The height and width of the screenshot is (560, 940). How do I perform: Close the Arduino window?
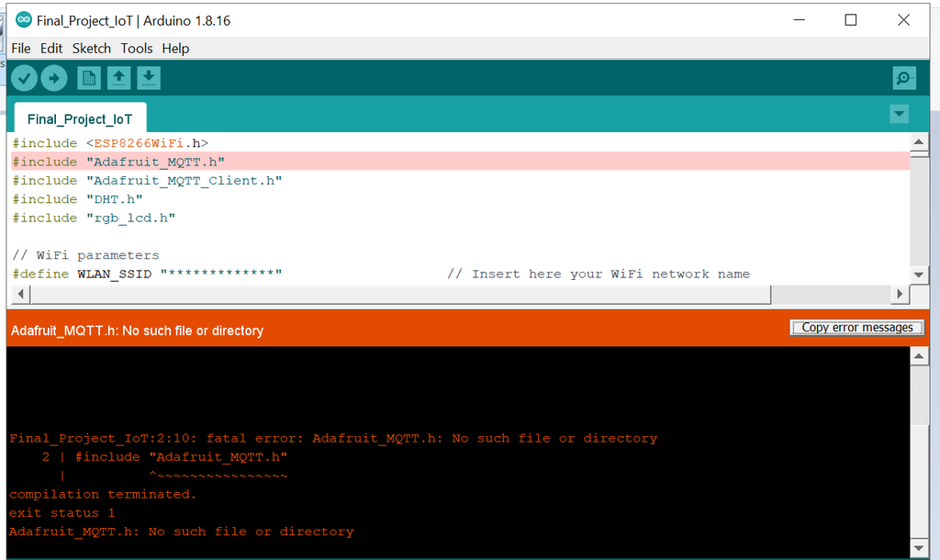[903, 20]
